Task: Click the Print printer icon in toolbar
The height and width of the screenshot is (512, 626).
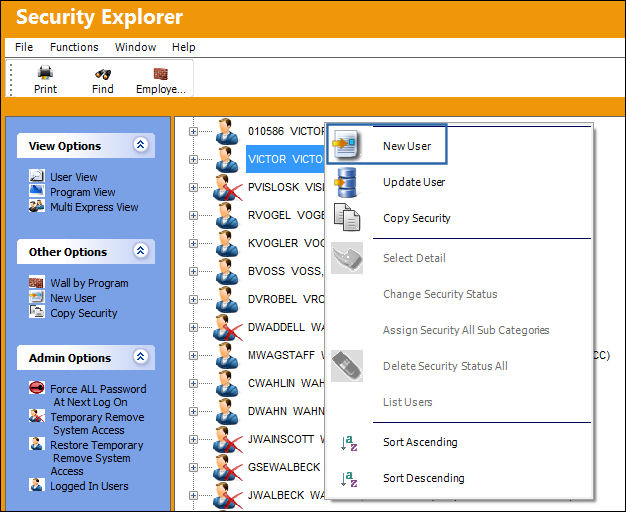Action: [45, 73]
